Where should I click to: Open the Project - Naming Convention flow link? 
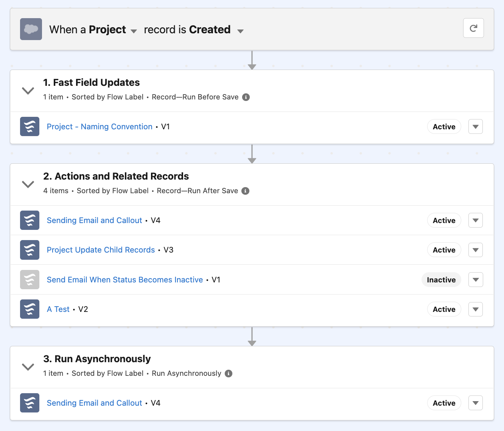click(100, 127)
